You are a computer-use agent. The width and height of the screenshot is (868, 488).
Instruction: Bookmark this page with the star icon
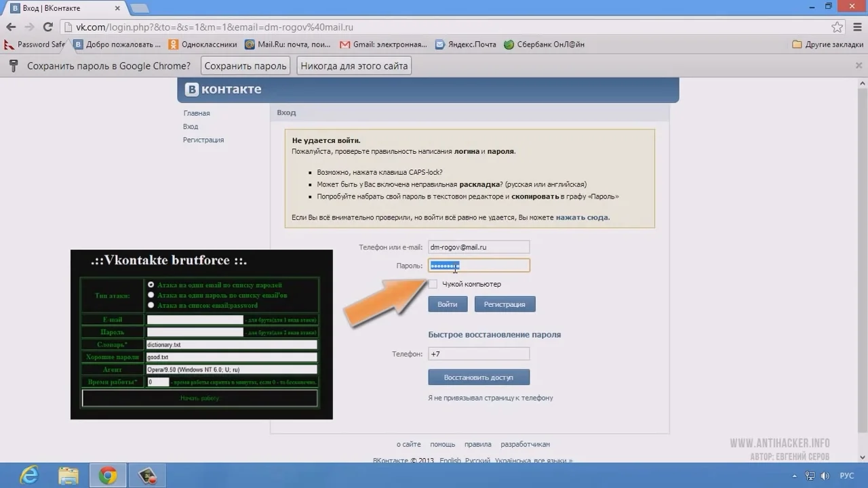[837, 27]
